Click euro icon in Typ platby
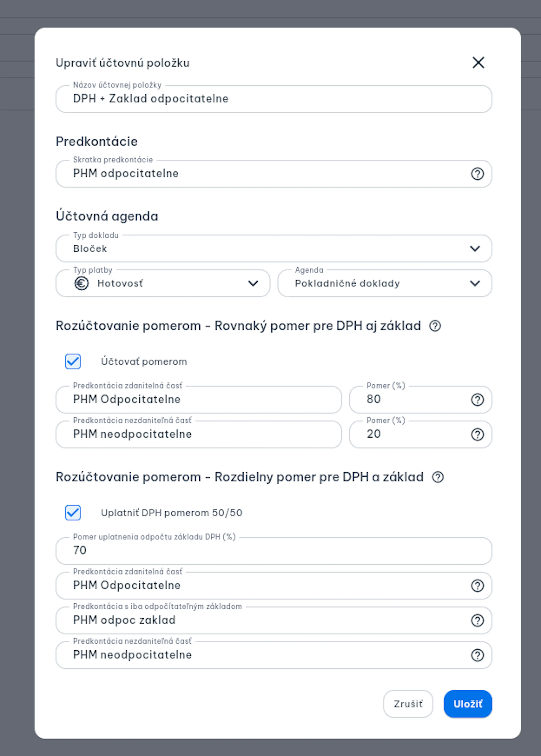Image resolution: width=541 pixels, height=756 pixels. coord(81,283)
